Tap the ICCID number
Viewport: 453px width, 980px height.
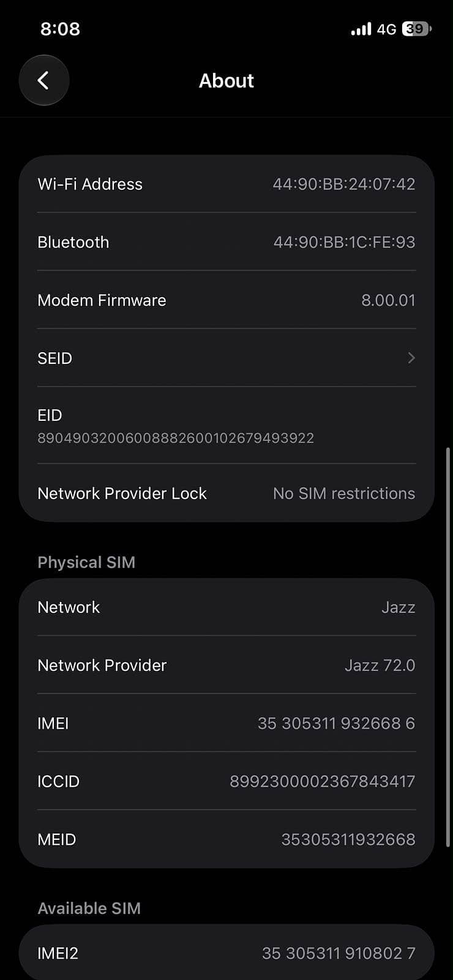pos(322,782)
